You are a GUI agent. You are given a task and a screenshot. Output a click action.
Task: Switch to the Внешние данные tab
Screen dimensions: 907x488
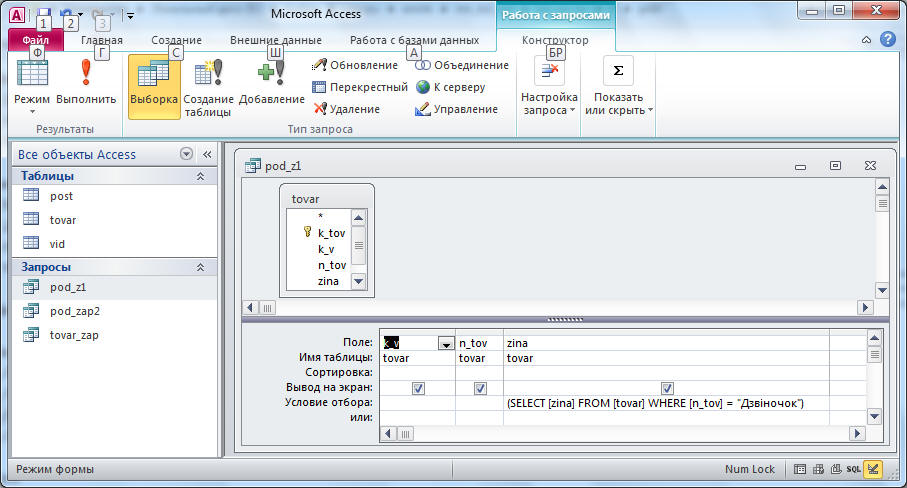(276, 40)
